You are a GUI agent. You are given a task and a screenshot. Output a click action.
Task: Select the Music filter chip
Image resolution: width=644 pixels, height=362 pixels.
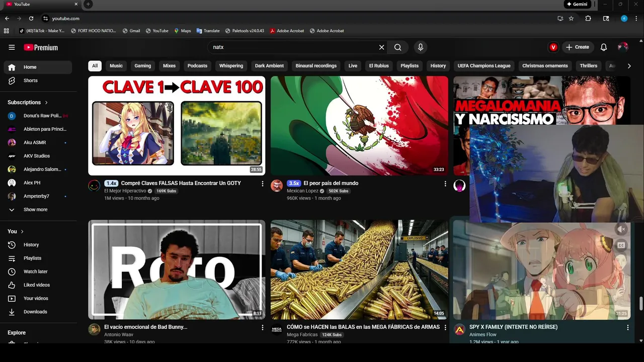[x=116, y=66]
